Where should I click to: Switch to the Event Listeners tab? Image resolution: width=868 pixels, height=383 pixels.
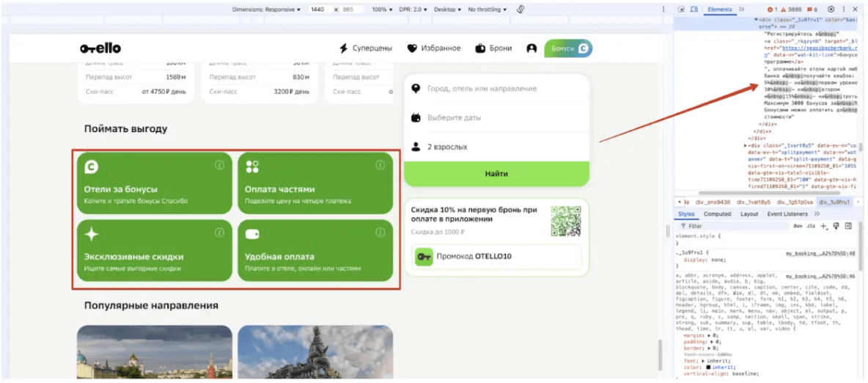coord(788,214)
